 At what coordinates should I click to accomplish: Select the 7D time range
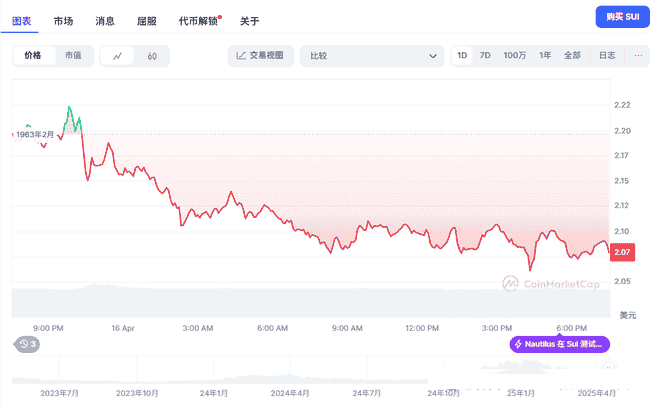(485, 55)
